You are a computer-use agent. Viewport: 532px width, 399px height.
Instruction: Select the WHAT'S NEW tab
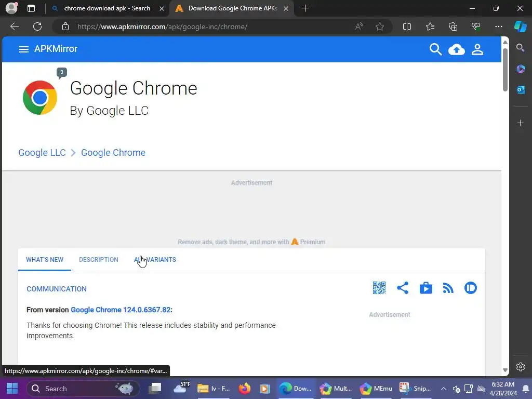tap(45, 260)
